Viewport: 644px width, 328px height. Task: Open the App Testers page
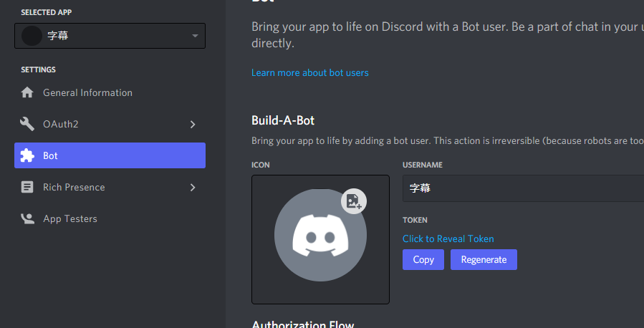[x=110, y=219]
